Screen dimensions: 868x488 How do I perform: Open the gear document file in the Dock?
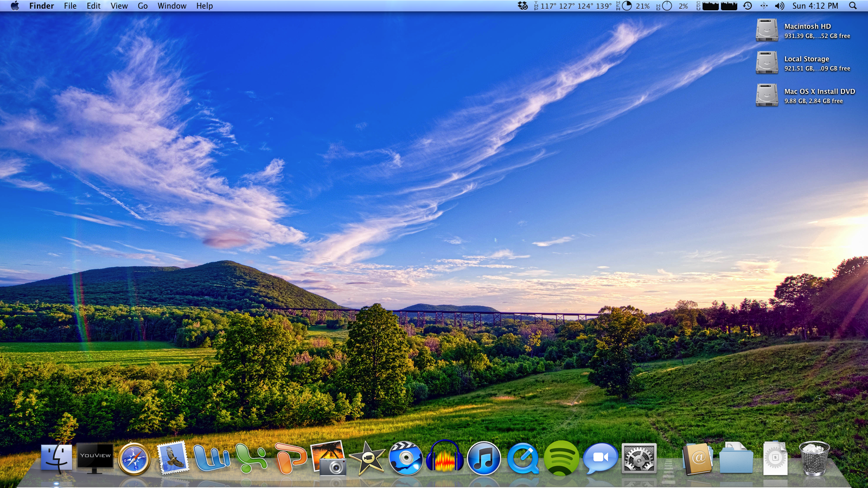775,459
